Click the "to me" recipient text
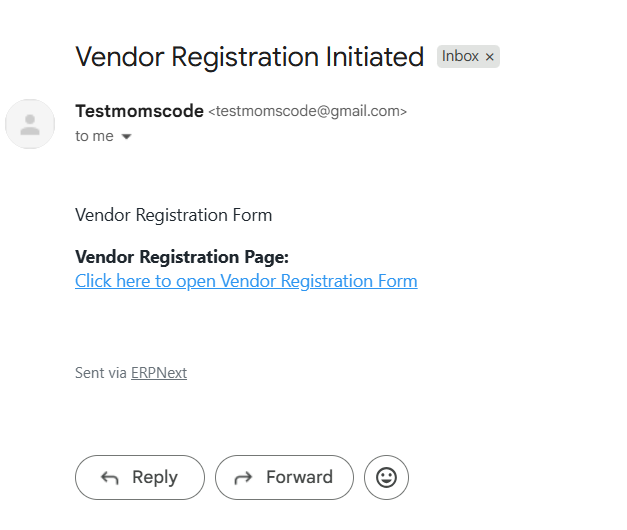This screenshot has height=530, width=627. click(x=94, y=136)
